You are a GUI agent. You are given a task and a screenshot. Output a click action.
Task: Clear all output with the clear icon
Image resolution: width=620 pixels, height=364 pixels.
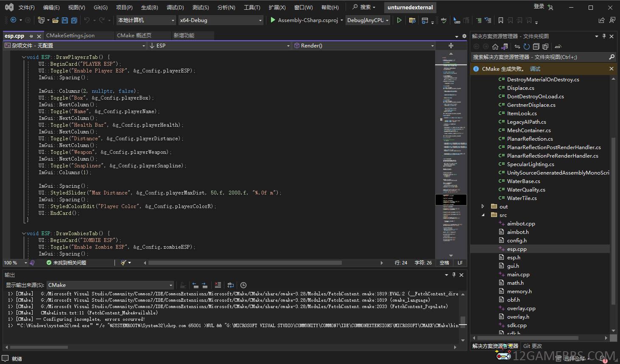pyautogui.click(x=218, y=285)
